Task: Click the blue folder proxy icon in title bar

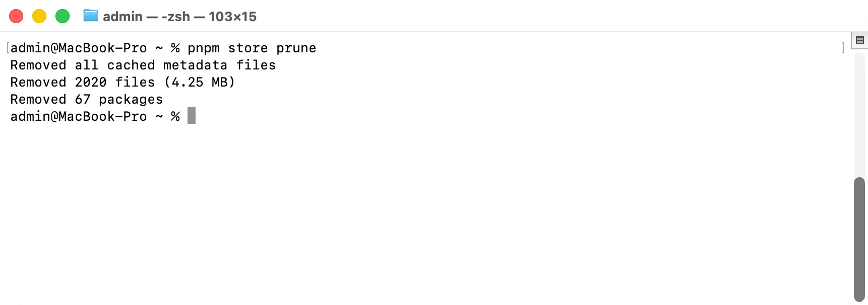Action: tap(91, 16)
